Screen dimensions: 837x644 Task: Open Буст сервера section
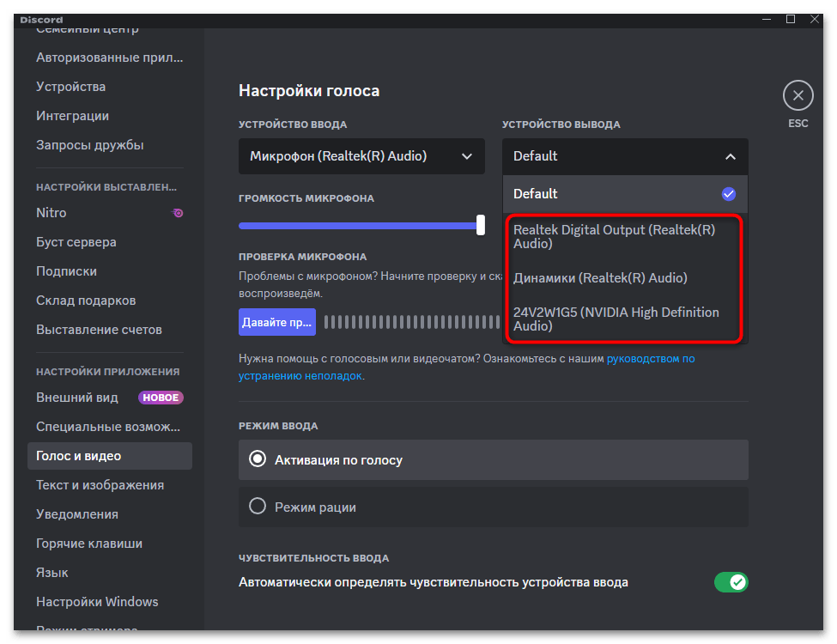(109, 242)
